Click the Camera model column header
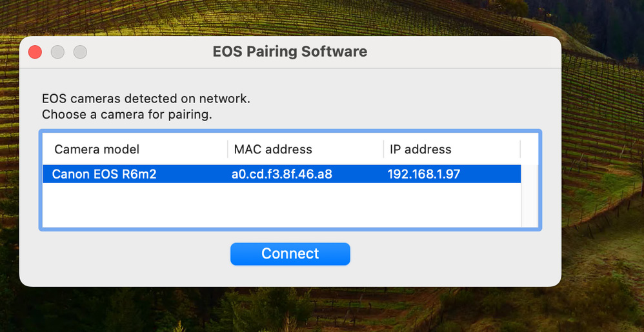The image size is (644, 332). (97, 150)
